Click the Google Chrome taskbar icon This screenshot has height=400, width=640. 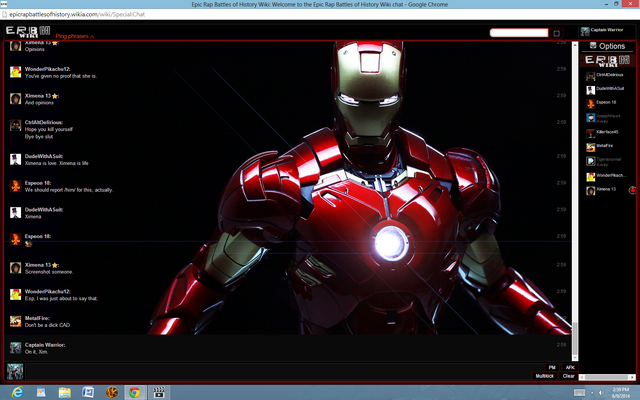coord(134,393)
